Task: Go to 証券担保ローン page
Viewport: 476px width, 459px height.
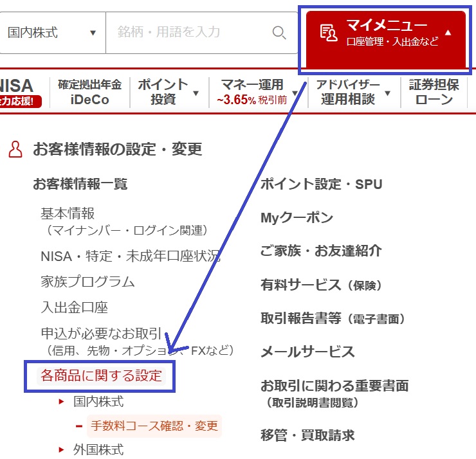Action: (434, 92)
